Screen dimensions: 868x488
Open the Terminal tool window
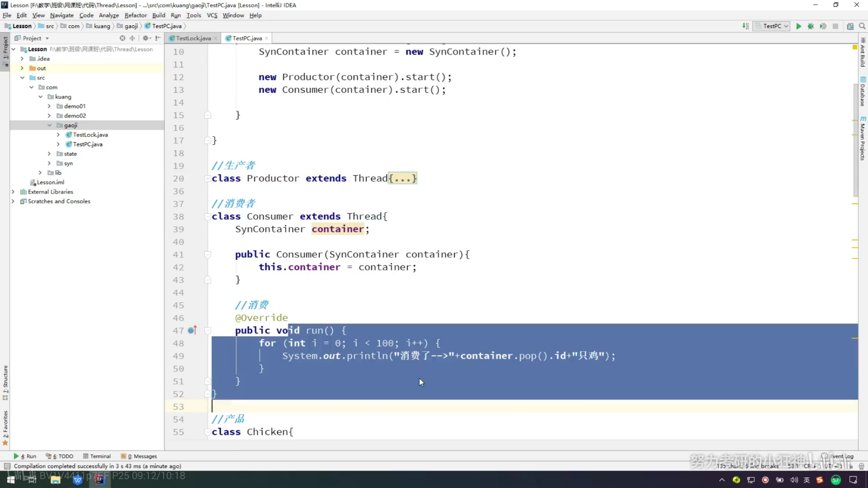pos(97,456)
